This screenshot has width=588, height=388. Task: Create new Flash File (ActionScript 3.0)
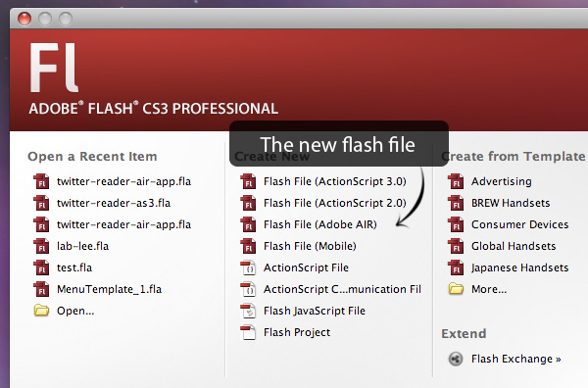click(335, 181)
